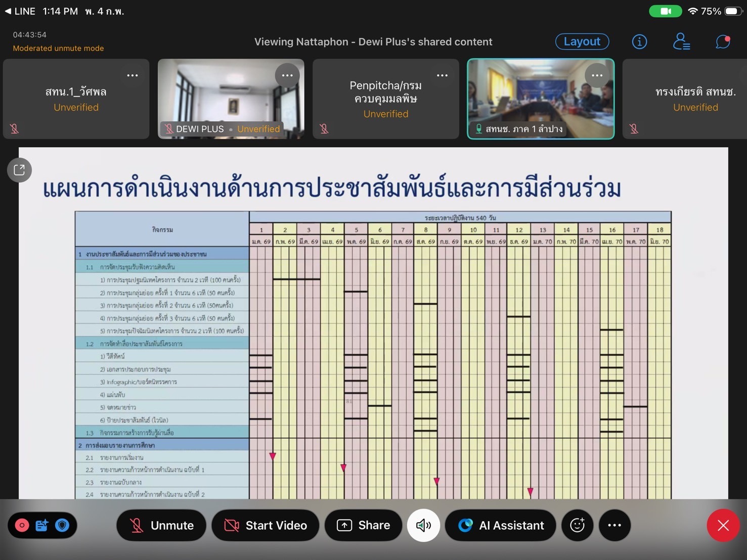The width and height of the screenshot is (747, 560).
Task: Start Video camera
Action: (x=266, y=526)
